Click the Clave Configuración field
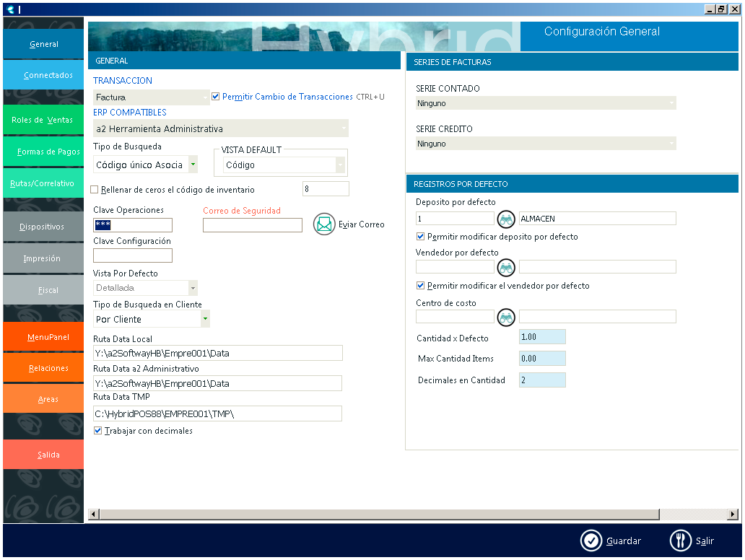This screenshot has width=745, height=560. point(133,255)
